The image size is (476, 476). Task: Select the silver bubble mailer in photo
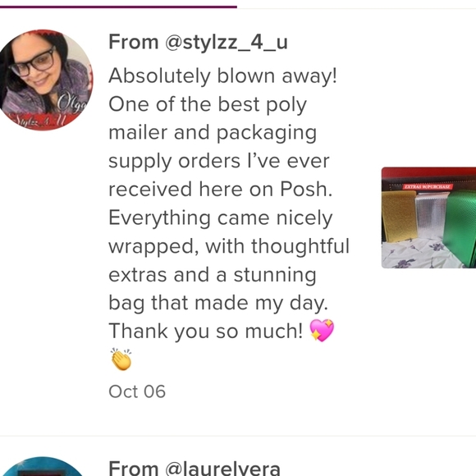click(430, 215)
